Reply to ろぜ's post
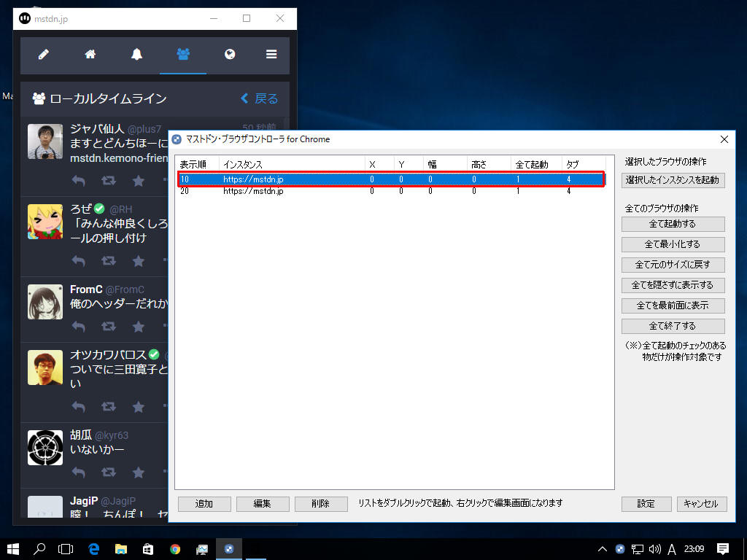Viewport: 747px width, 560px height. tap(79, 261)
